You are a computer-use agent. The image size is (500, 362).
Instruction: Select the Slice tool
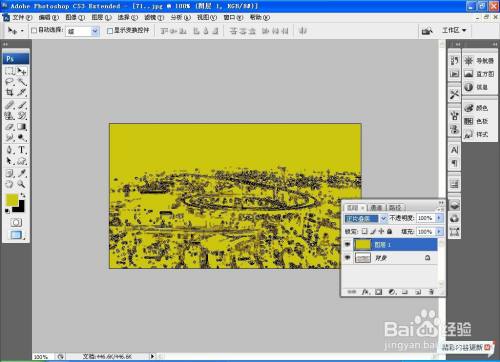coord(22,92)
